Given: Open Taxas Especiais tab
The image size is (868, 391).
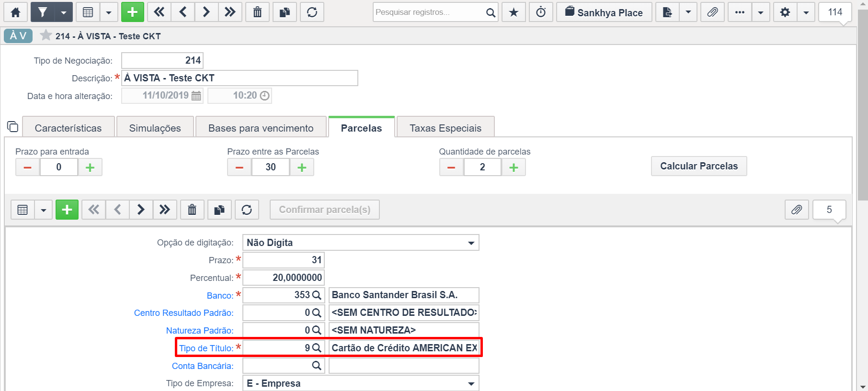Looking at the screenshot, I should 445,128.
